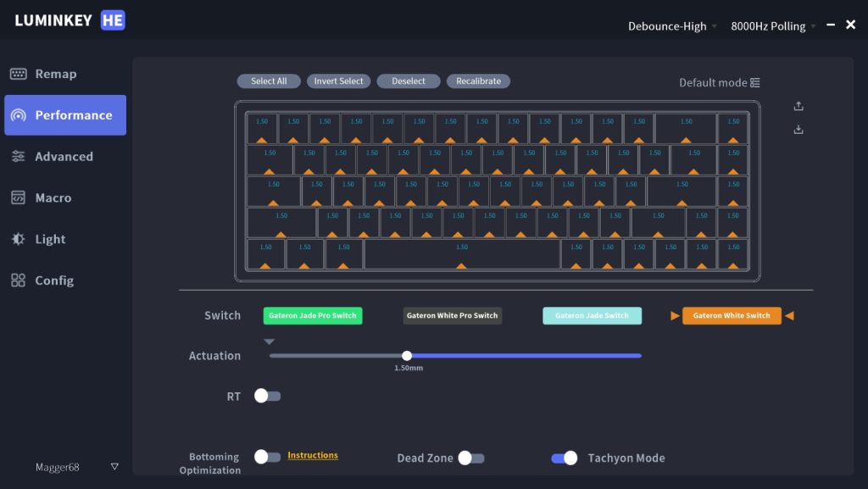Click the Advanced sliders icon

(x=18, y=157)
